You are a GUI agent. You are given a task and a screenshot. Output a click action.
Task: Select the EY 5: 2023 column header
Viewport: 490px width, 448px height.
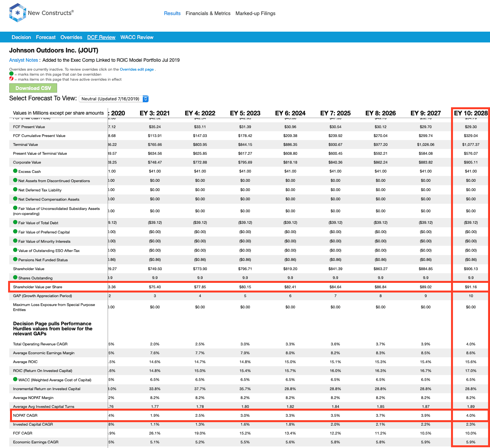[245, 113]
